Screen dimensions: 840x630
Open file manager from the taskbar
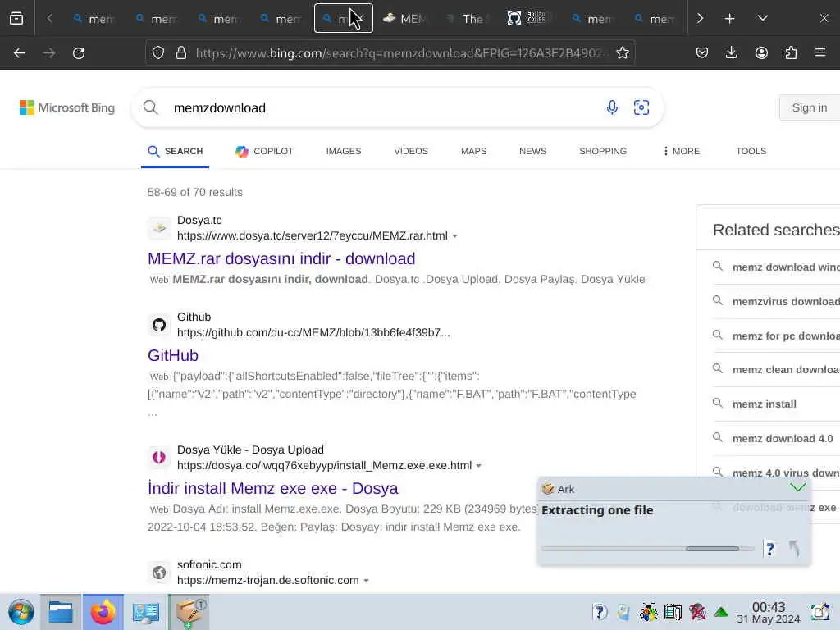61,612
